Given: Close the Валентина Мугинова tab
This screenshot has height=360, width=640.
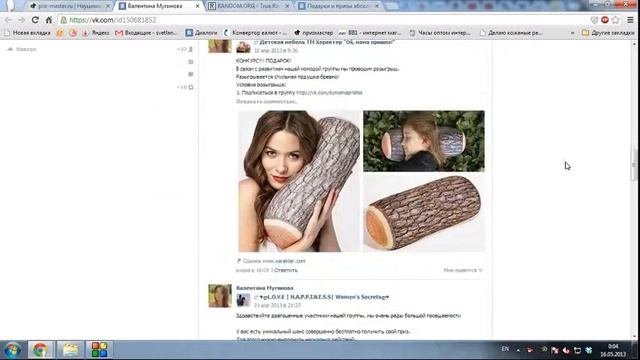Looking at the screenshot, I should [x=198, y=6].
